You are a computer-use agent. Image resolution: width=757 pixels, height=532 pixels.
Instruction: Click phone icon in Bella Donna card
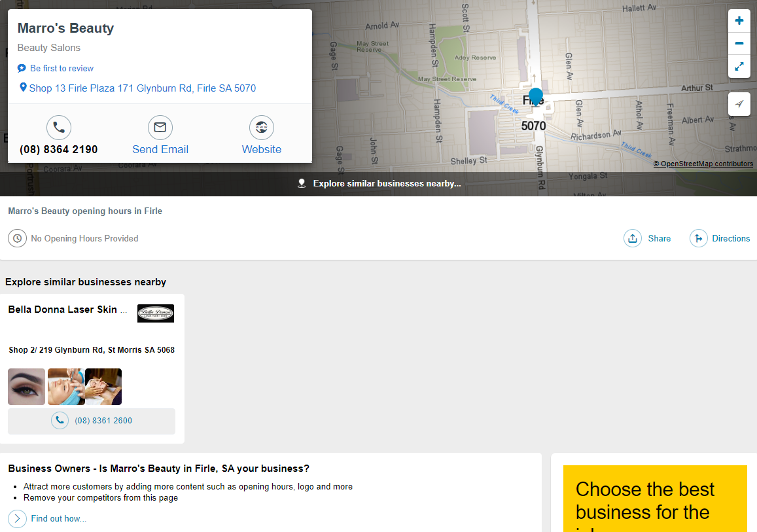click(60, 421)
